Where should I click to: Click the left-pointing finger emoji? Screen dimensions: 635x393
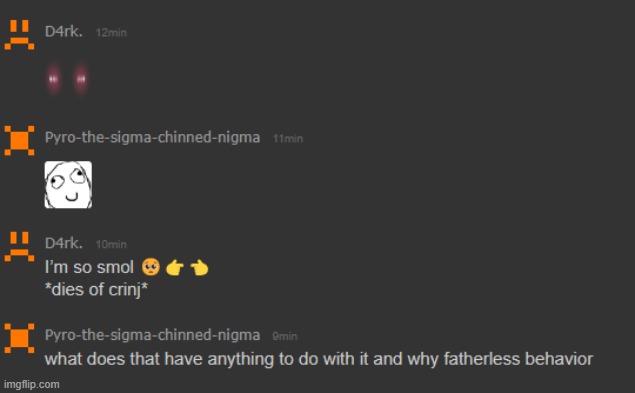pos(199,268)
